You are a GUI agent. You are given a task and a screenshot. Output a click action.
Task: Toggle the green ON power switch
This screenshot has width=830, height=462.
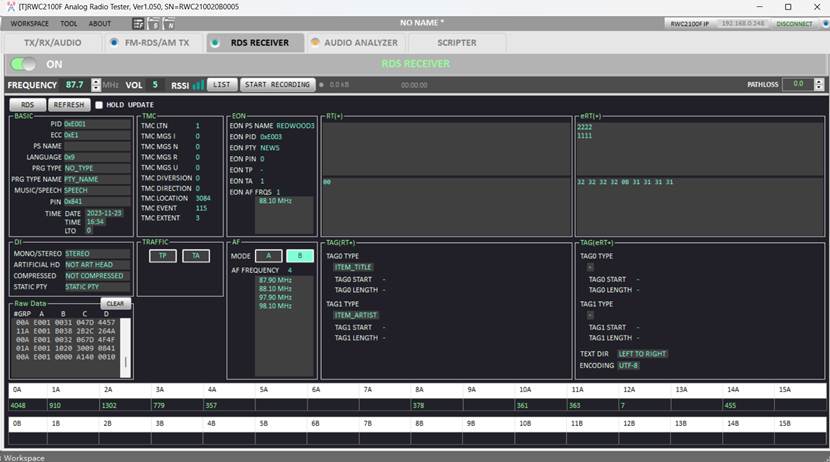(24, 64)
